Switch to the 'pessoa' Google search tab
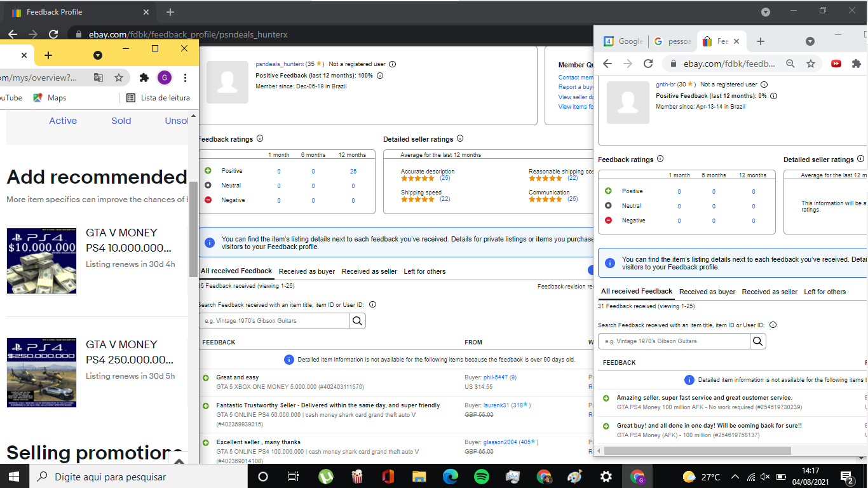Image resolution: width=868 pixels, height=488 pixels. [672, 41]
